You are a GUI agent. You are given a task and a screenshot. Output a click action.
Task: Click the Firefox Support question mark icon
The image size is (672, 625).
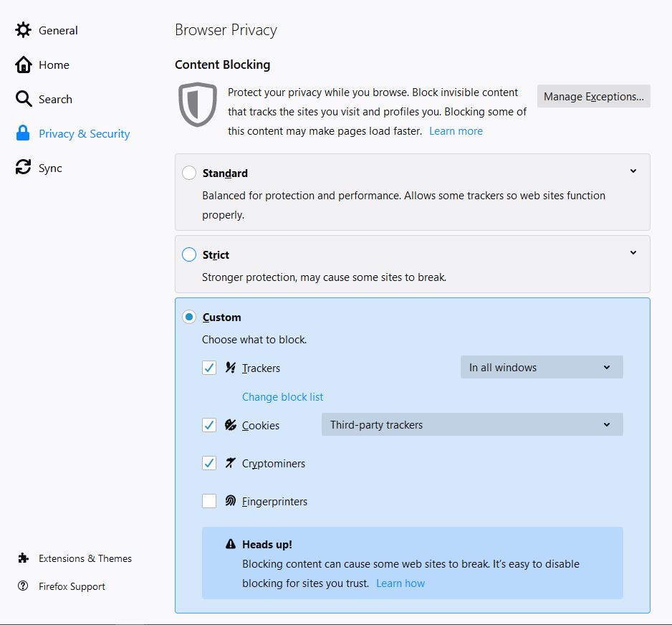pyautogui.click(x=24, y=586)
